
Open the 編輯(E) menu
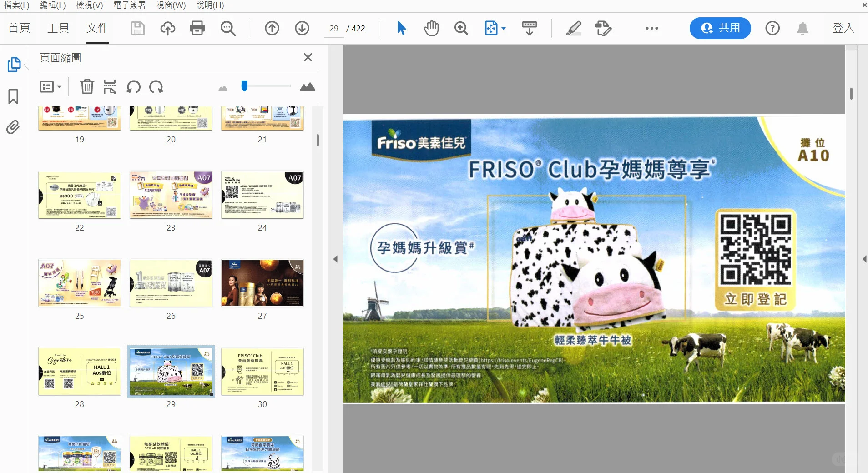point(53,5)
